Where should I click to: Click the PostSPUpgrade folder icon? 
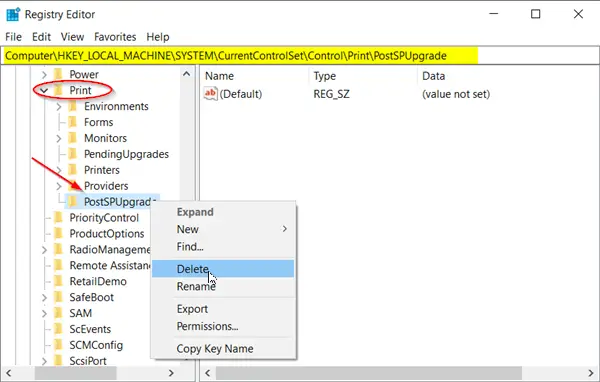(x=73, y=201)
